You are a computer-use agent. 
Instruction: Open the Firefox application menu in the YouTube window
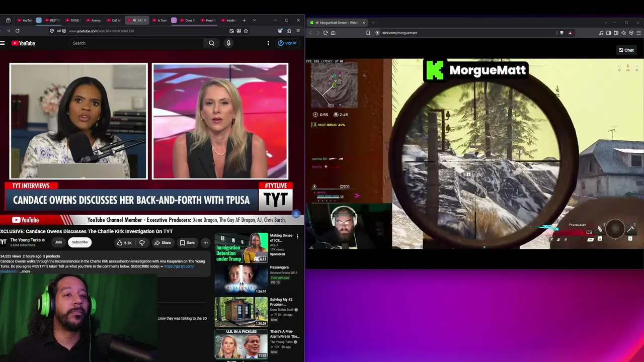coord(298,31)
